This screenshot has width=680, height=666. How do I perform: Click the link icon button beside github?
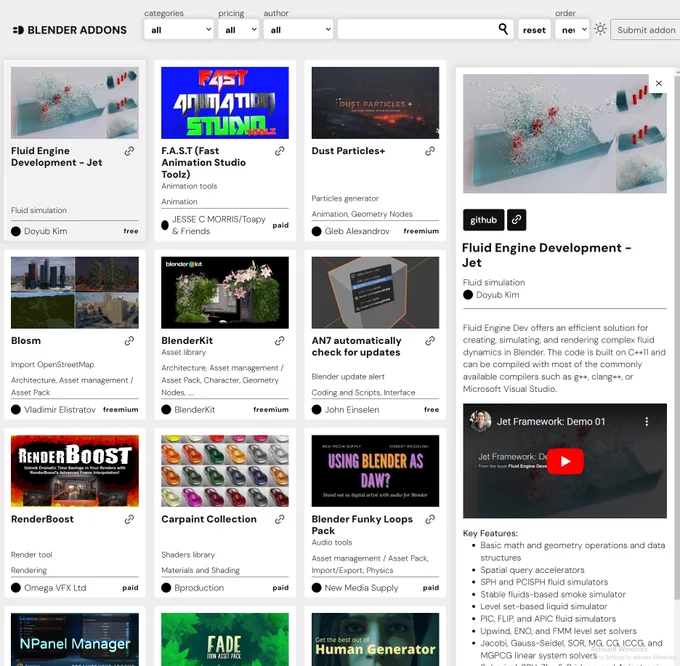pos(516,220)
